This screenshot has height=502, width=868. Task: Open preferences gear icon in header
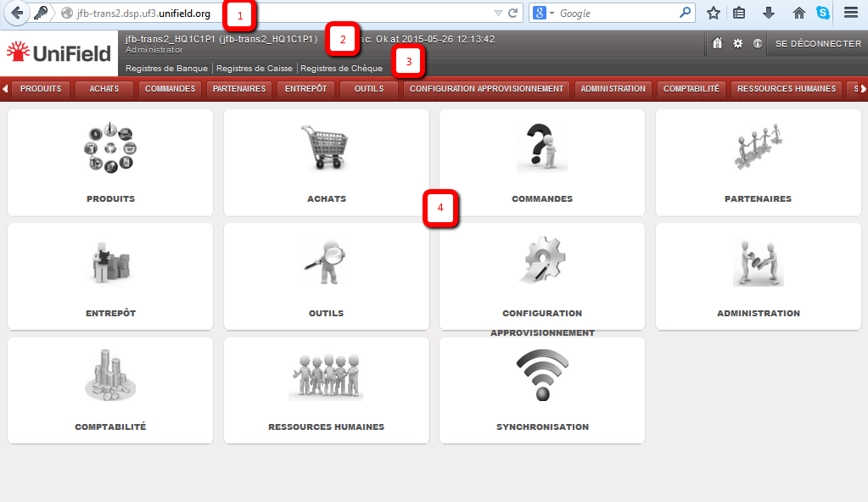pos(737,43)
